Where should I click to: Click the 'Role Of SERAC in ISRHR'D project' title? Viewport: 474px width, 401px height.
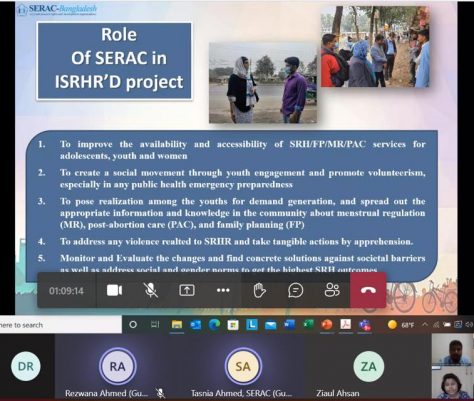click(x=114, y=61)
